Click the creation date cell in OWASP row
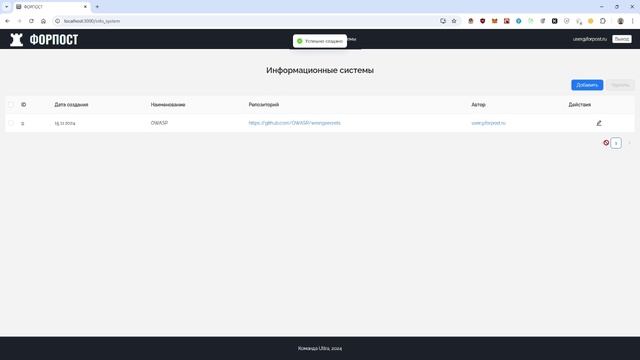This screenshot has height=360, width=640. 65,123
